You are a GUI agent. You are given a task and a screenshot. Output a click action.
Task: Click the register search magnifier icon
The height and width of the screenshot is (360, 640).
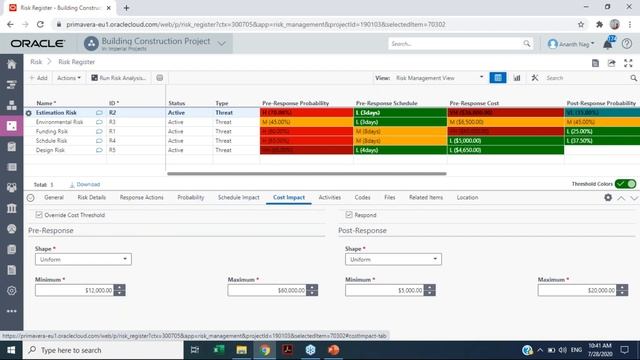pos(633,78)
